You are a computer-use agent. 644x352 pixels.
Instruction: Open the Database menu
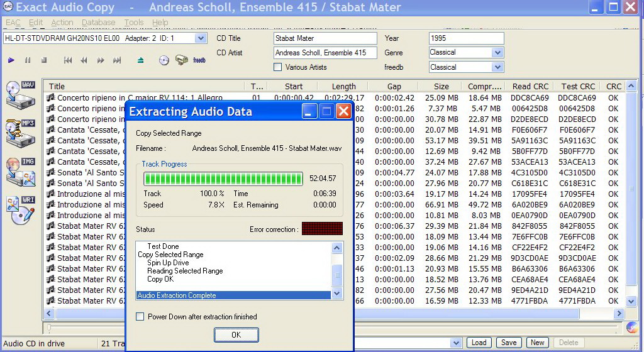tap(99, 23)
